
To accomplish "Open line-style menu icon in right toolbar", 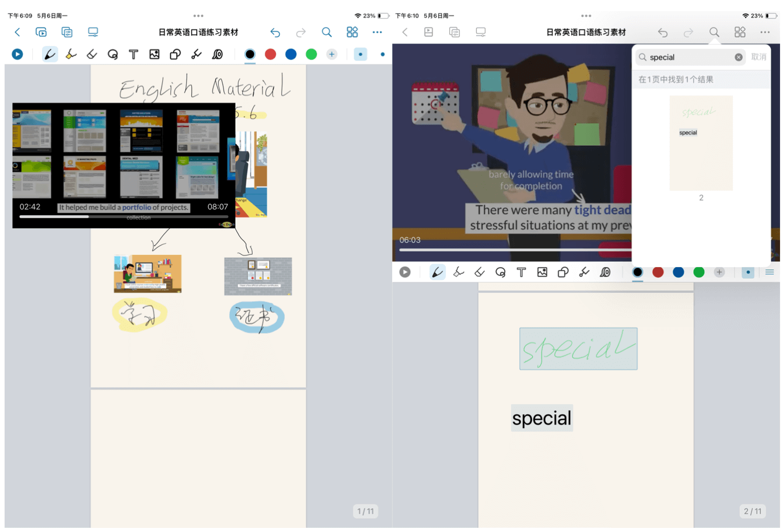I will click(x=770, y=272).
